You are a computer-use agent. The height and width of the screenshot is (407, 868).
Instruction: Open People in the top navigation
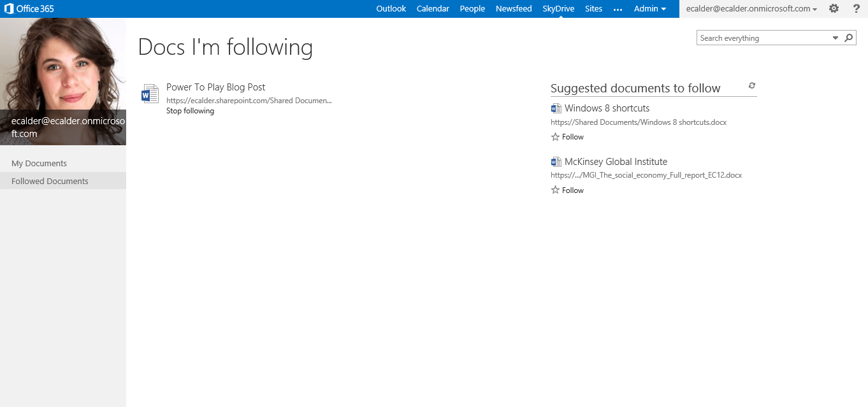(472, 9)
